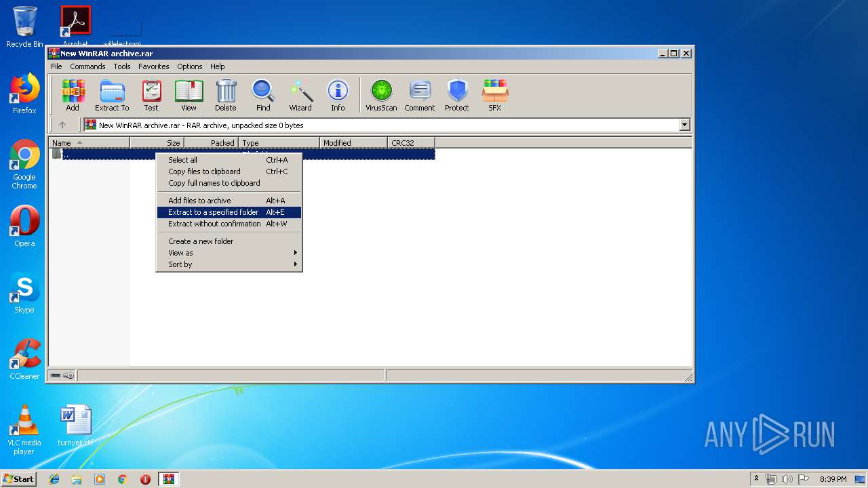The height and width of the screenshot is (488, 868).
Task: Click the Start button
Action: point(19,479)
